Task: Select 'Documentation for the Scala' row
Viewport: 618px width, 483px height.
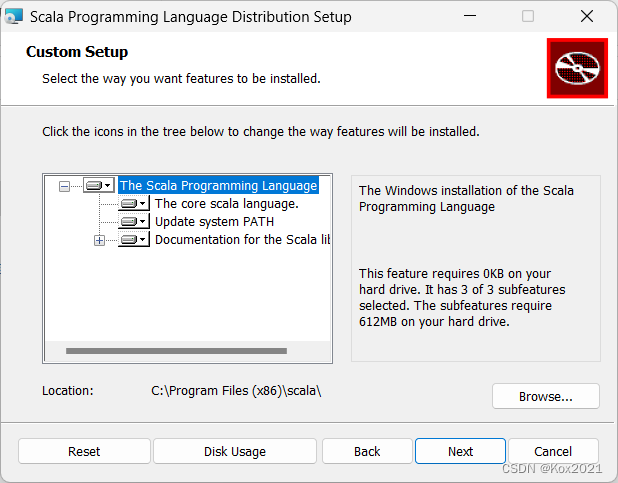Action: (242, 239)
